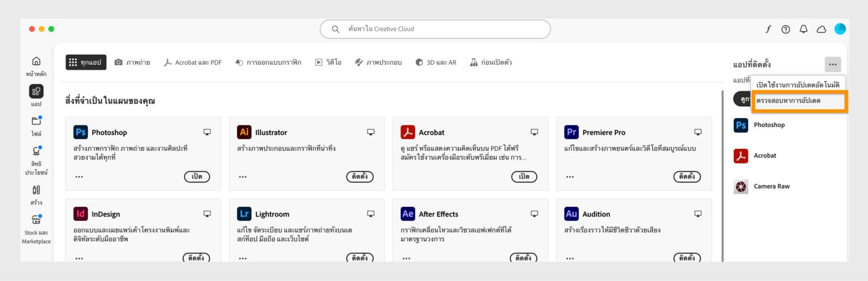
Task: Click desktop platform icon on Photoshop card
Action: click(x=207, y=132)
